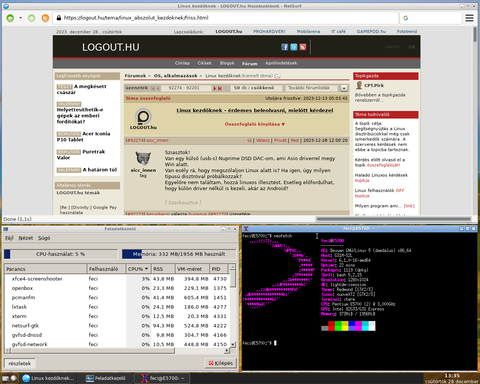Sort by the Parancs column header

tap(45, 269)
